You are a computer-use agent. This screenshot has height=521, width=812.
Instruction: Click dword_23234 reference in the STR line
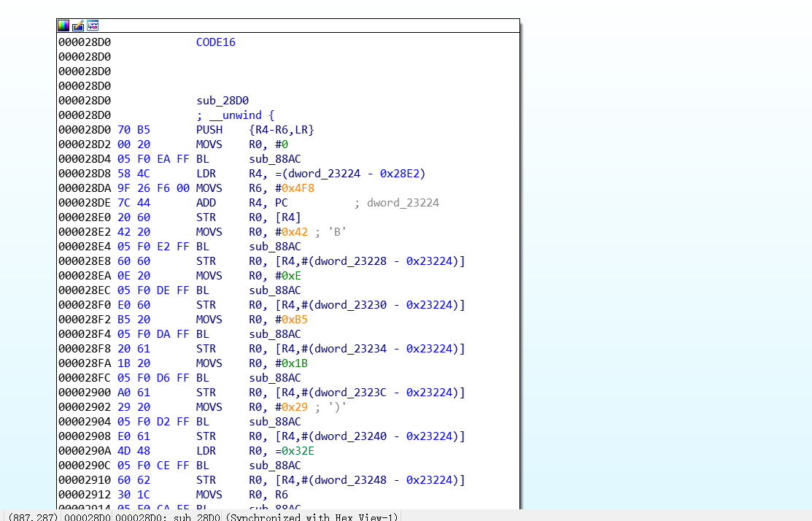[351, 349]
